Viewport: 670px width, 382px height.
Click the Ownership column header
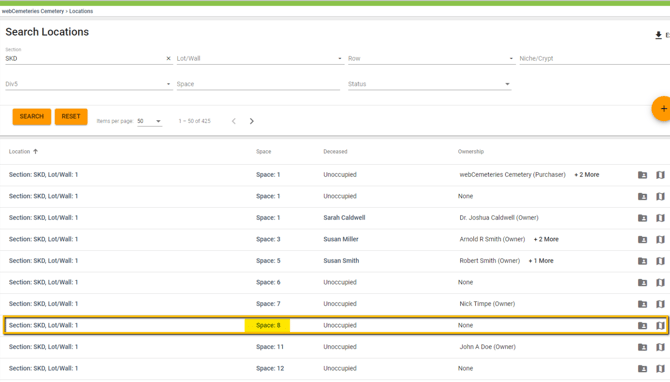471,152
